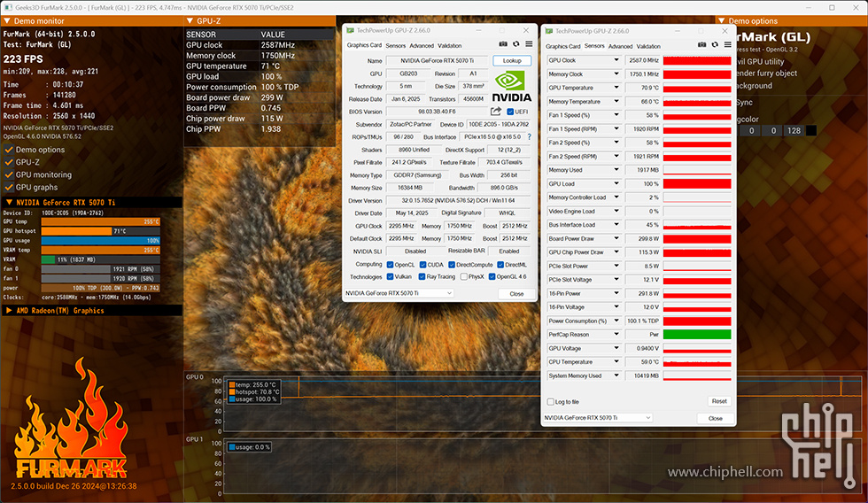Viewport: 868px width, 503px height.
Task: Take a screenshot in GPU-Z Graphics Card window
Action: pos(503,44)
